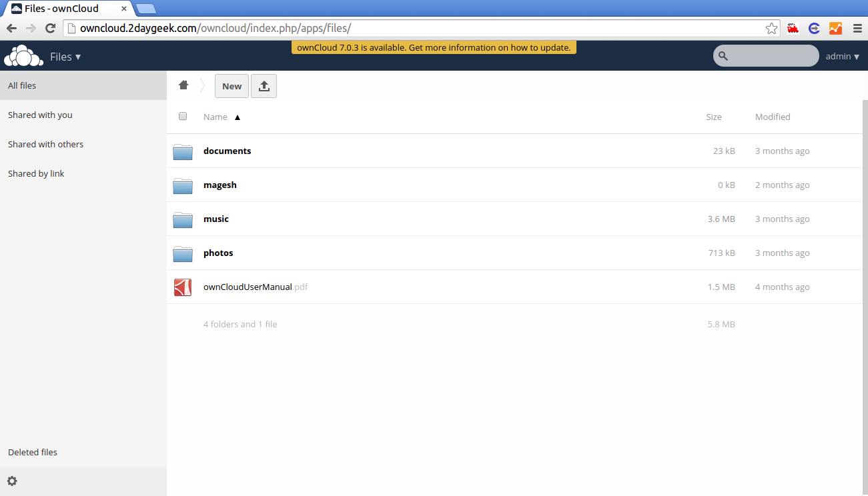Click the ownCloud 7.0.3 update notification
Viewport: 868px width, 496px height.
[434, 48]
